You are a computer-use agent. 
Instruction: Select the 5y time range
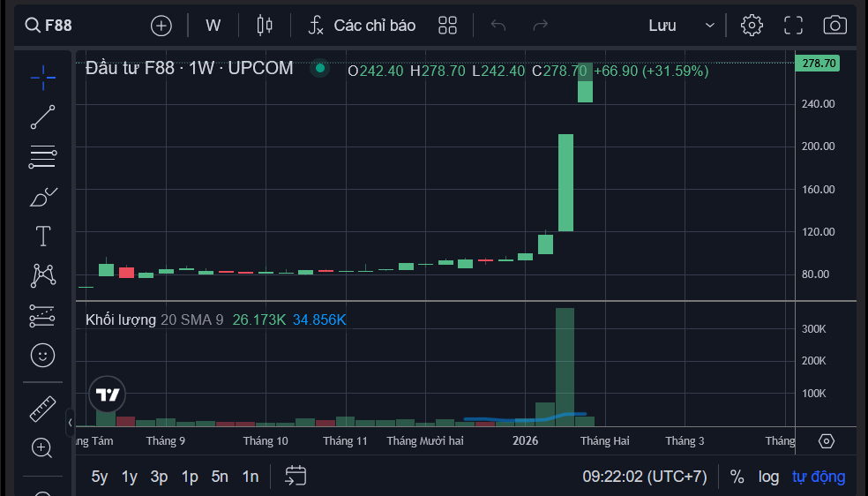point(100,477)
